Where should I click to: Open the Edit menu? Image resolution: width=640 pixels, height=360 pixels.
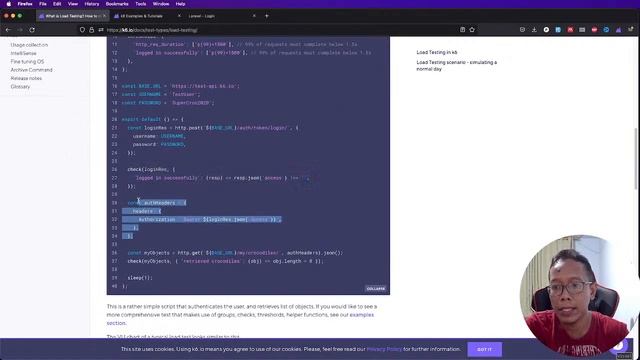[x=57, y=4]
